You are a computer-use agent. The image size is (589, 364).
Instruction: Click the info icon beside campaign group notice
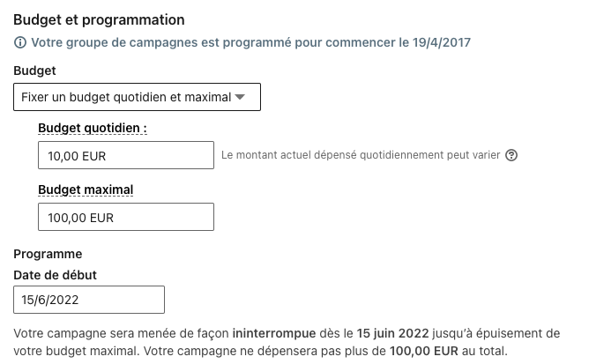[x=20, y=42]
